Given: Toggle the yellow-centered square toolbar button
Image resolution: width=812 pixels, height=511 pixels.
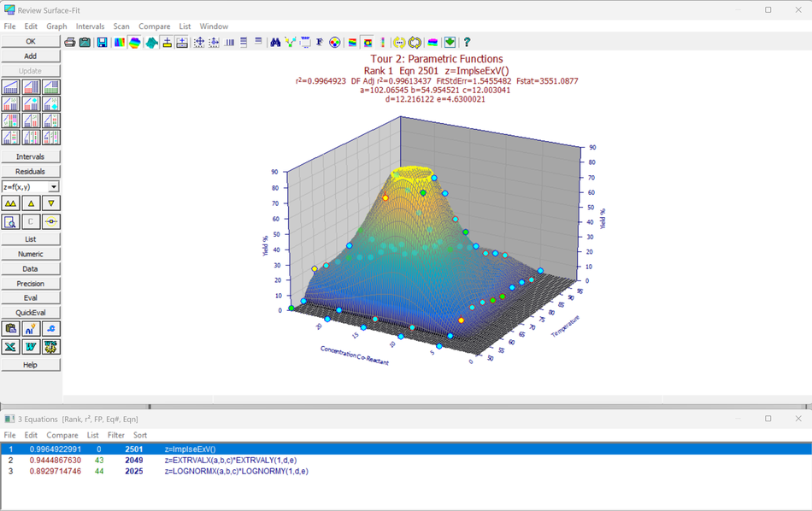Looking at the screenshot, I should pos(368,43).
